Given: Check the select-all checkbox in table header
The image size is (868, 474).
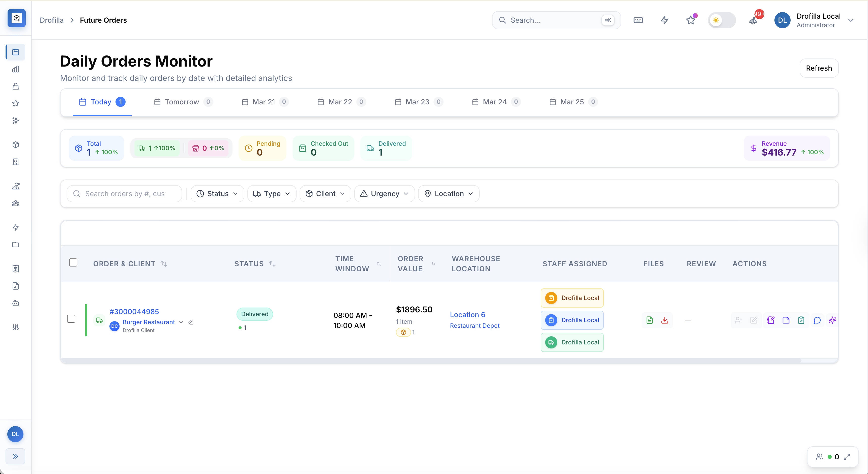Looking at the screenshot, I should click(73, 262).
